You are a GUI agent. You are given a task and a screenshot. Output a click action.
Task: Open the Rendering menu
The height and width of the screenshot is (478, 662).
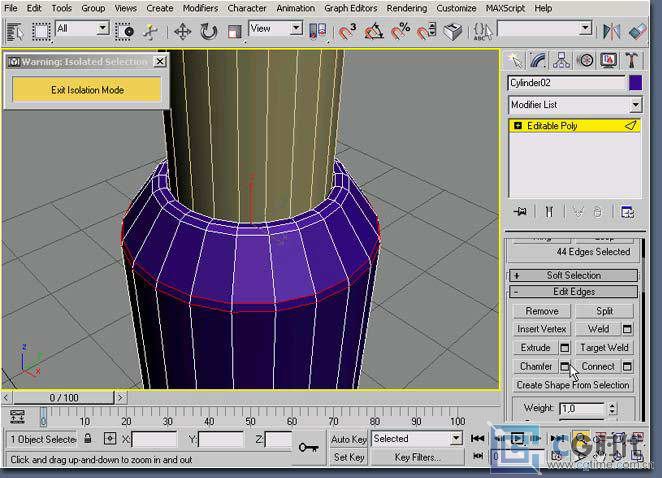pyautogui.click(x=407, y=8)
